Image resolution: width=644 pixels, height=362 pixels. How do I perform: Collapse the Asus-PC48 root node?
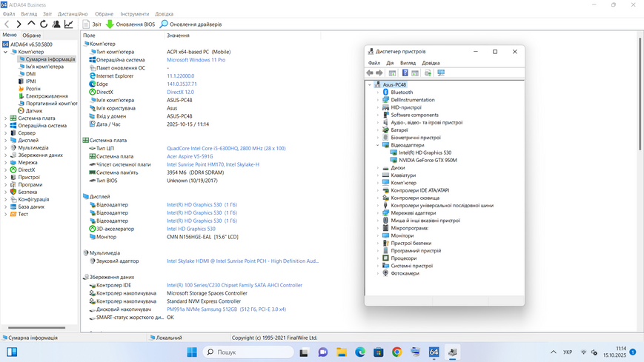(370, 84)
